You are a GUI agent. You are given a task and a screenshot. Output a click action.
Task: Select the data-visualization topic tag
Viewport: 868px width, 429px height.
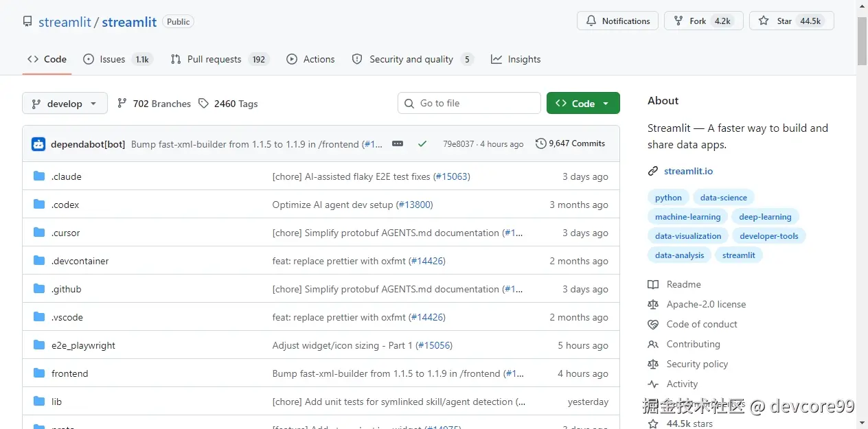click(688, 236)
